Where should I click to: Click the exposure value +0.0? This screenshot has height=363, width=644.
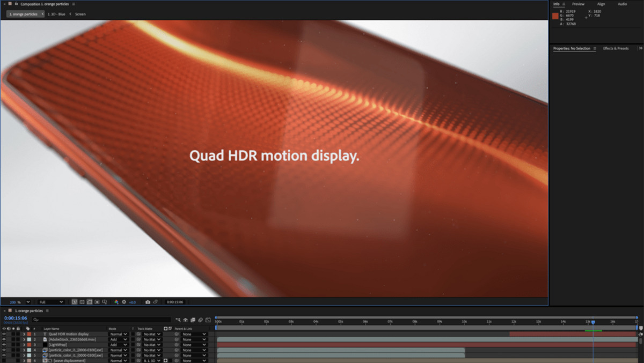point(132,302)
